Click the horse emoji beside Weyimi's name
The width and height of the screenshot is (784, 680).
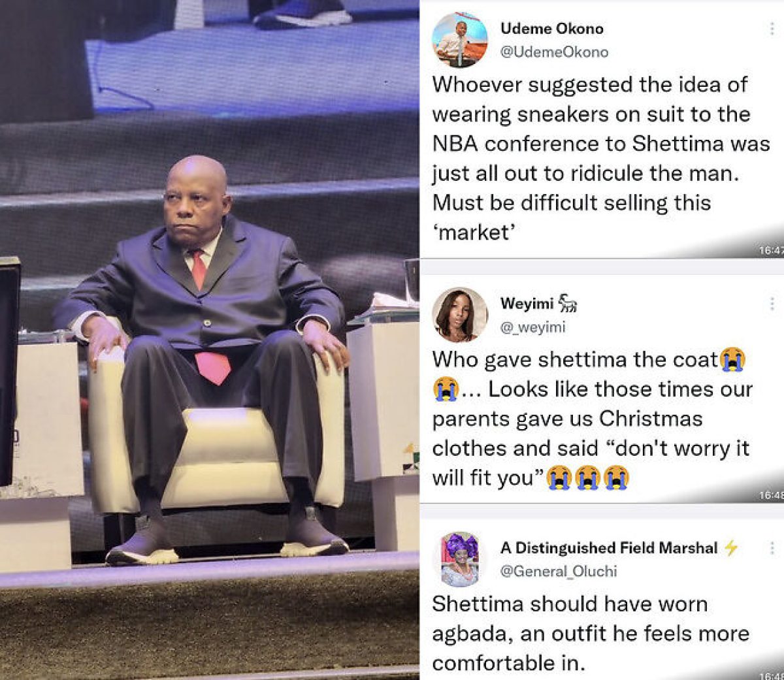click(568, 304)
